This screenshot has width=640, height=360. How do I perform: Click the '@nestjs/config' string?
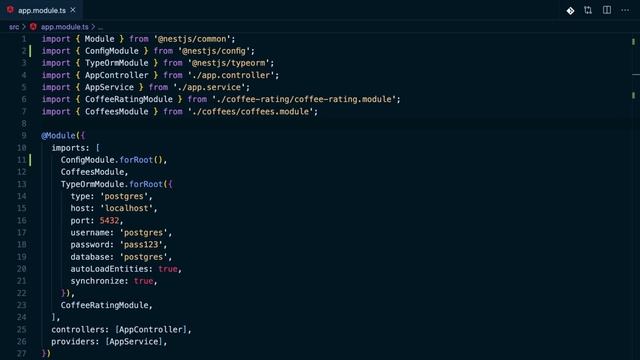pyautogui.click(x=214, y=51)
